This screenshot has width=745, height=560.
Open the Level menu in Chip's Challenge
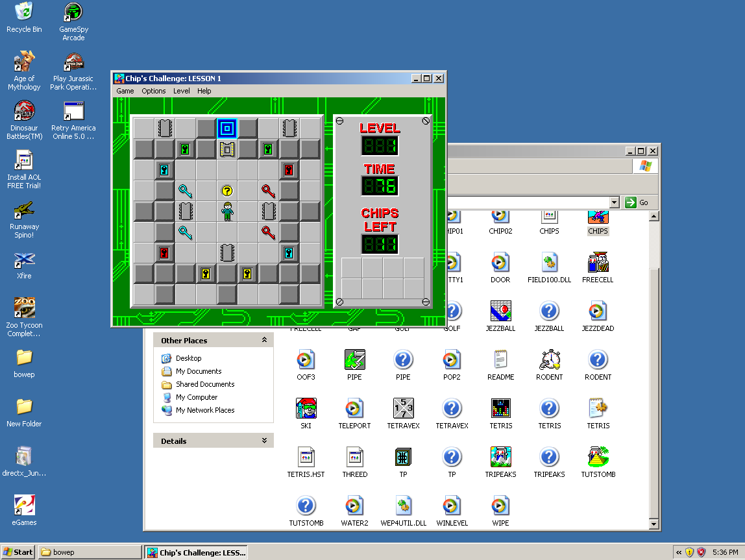click(181, 91)
